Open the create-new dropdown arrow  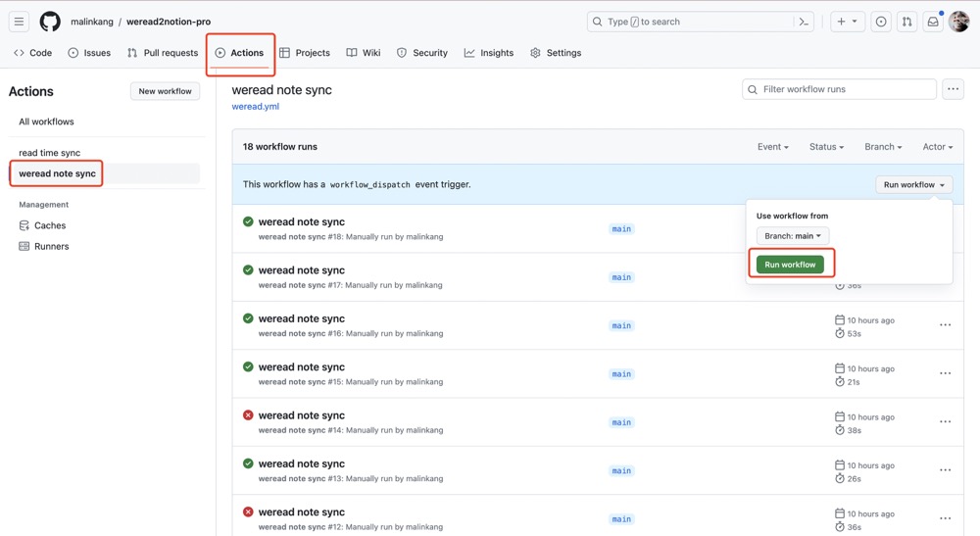pos(855,22)
